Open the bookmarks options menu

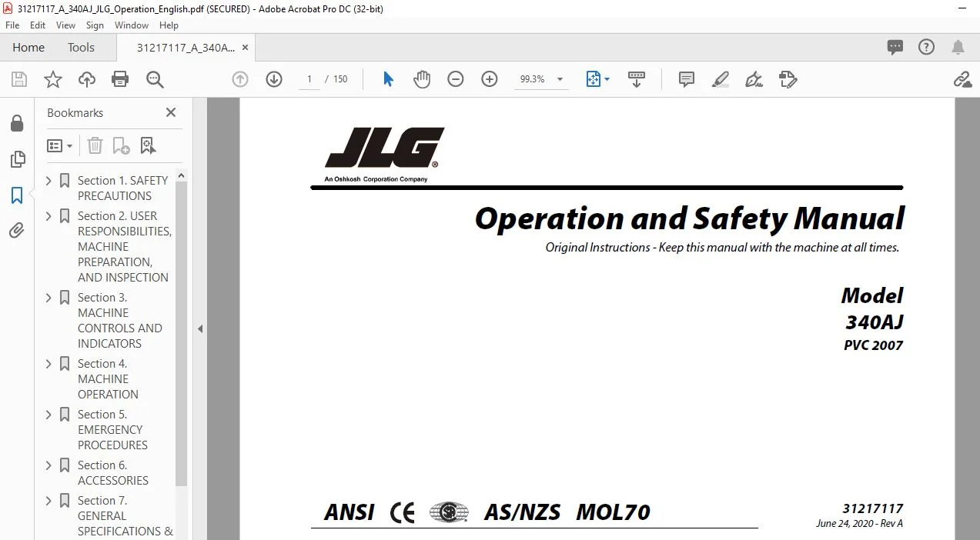tap(60, 145)
